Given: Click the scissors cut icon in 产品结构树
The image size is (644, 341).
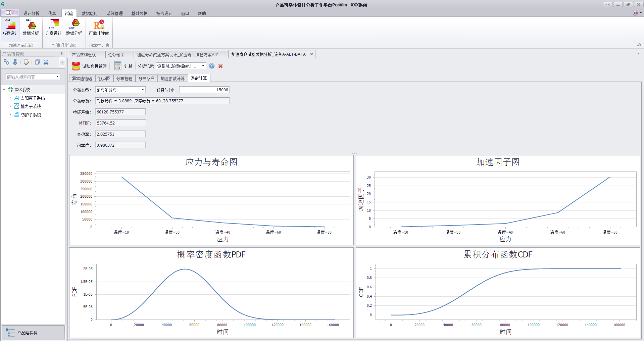Looking at the screenshot, I should 46,62.
